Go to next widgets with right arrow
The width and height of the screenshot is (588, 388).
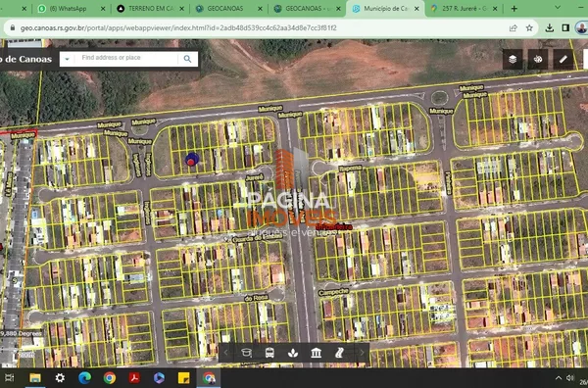[362, 353]
